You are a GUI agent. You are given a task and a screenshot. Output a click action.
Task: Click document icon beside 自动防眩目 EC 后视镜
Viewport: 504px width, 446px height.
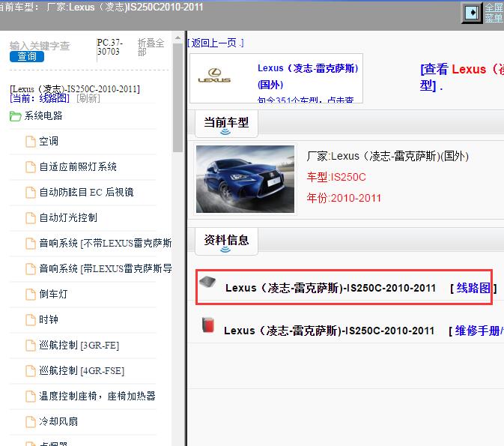[31, 192]
